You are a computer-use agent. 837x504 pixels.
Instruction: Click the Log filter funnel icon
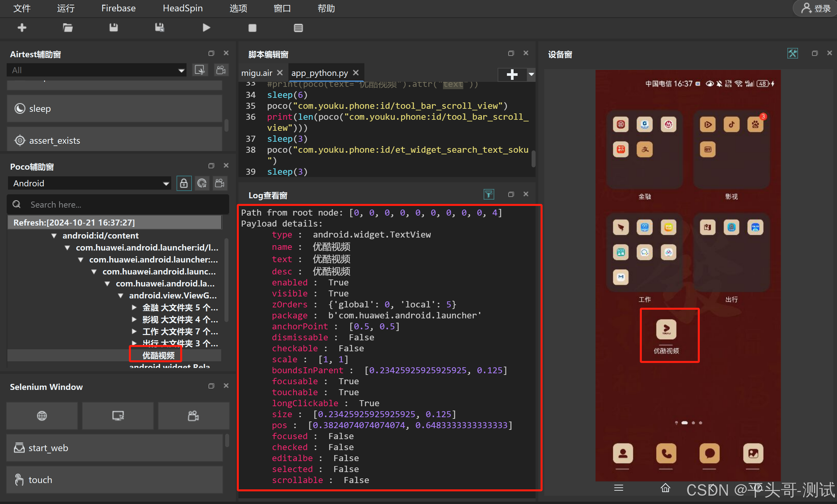tap(489, 195)
